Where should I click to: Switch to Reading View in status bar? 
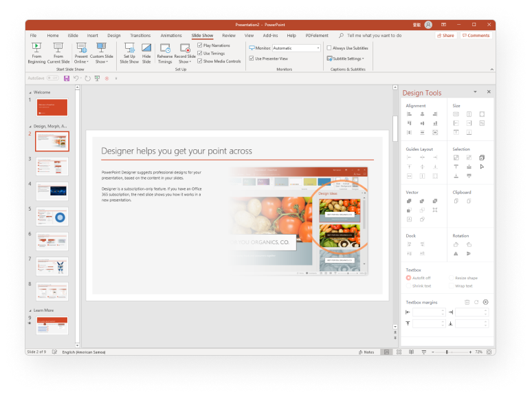[411, 352]
